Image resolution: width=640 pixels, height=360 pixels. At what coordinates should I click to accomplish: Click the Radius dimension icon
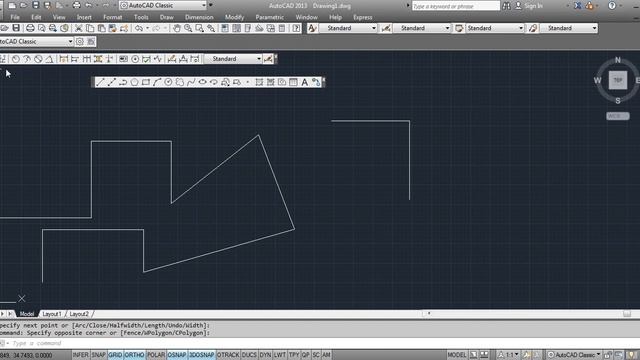(x=16, y=59)
